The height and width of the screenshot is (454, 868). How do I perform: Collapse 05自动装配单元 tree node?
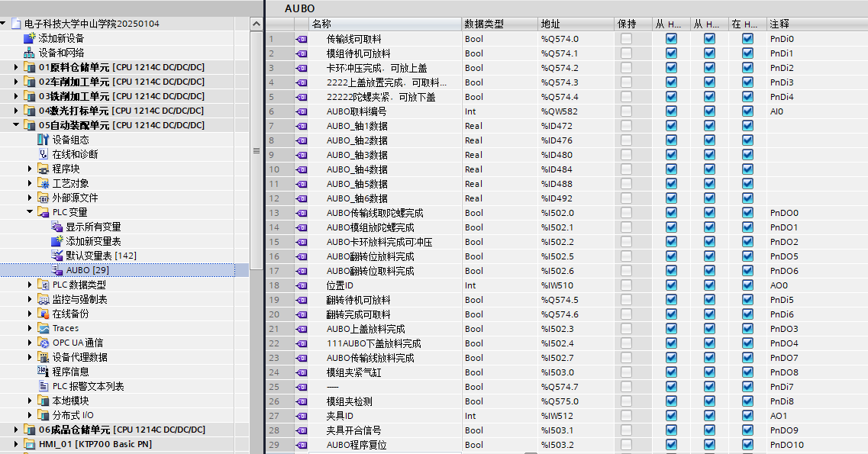click(15, 125)
